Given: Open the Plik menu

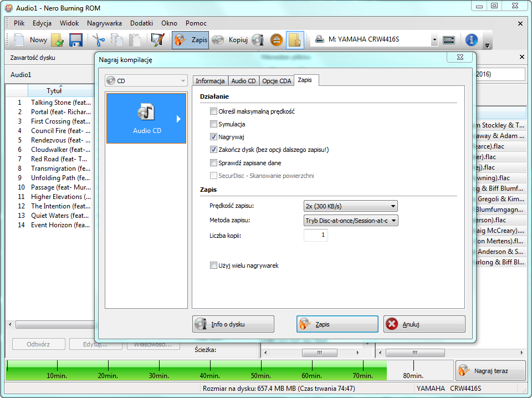Looking at the screenshot, I should point(19,23).
